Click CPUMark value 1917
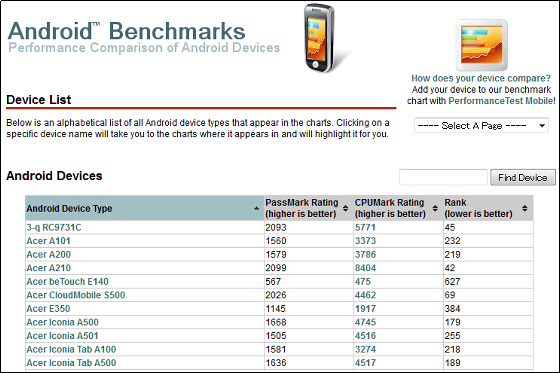 pyautogui.click(x=365, y=309)
